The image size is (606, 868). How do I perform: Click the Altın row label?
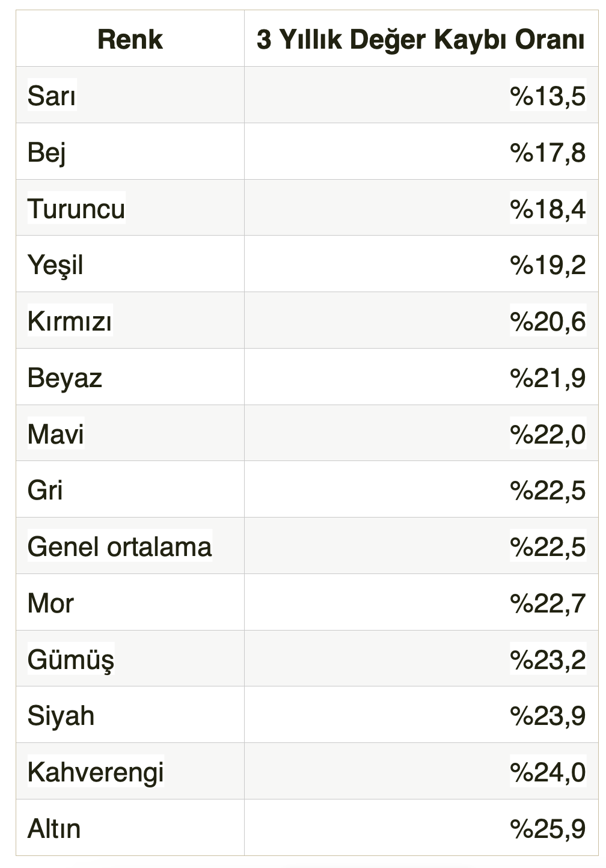pos(54,828)
